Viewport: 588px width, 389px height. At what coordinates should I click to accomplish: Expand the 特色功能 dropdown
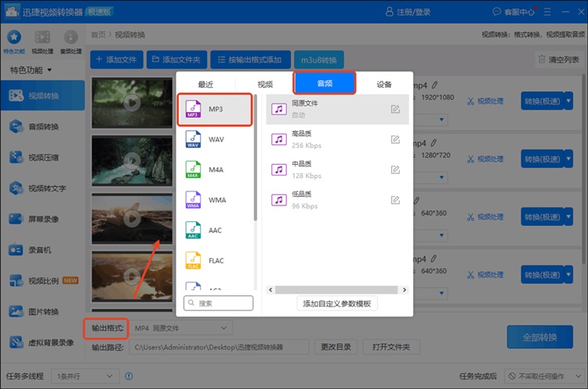(49, 70)
